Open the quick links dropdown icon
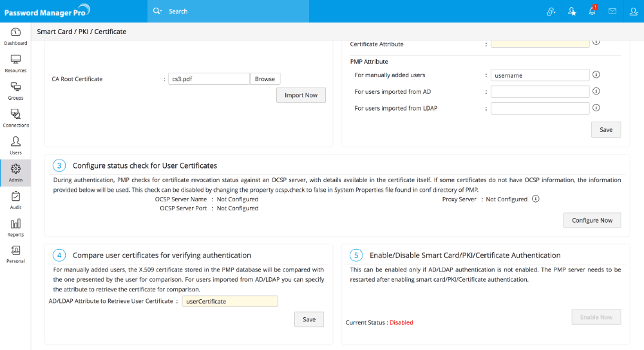This screenshot has height=350, width=644. [x=551, y=11]
